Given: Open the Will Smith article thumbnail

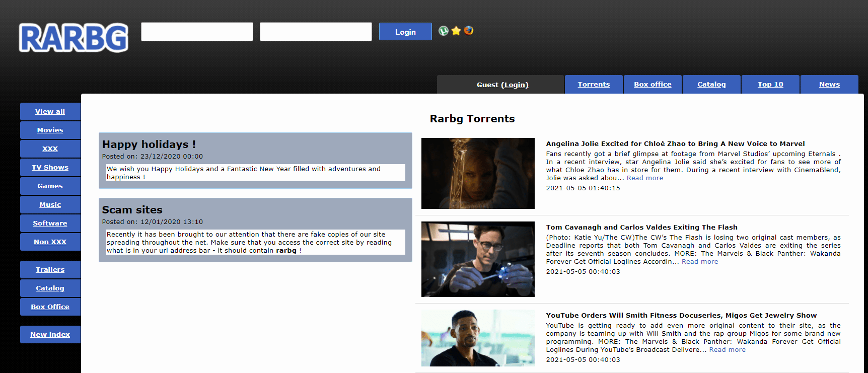Looking at the screenshot, I should coord(478,338).
